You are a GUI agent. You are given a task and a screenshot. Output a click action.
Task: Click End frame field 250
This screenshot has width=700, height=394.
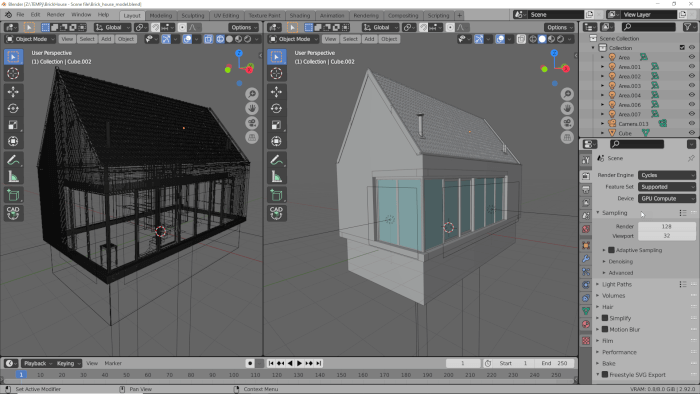(554, 363)
